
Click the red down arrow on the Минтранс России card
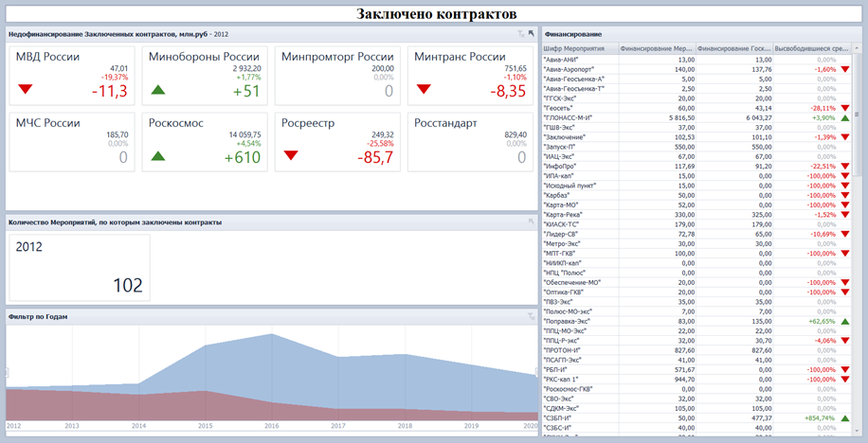tap(424, 89)
